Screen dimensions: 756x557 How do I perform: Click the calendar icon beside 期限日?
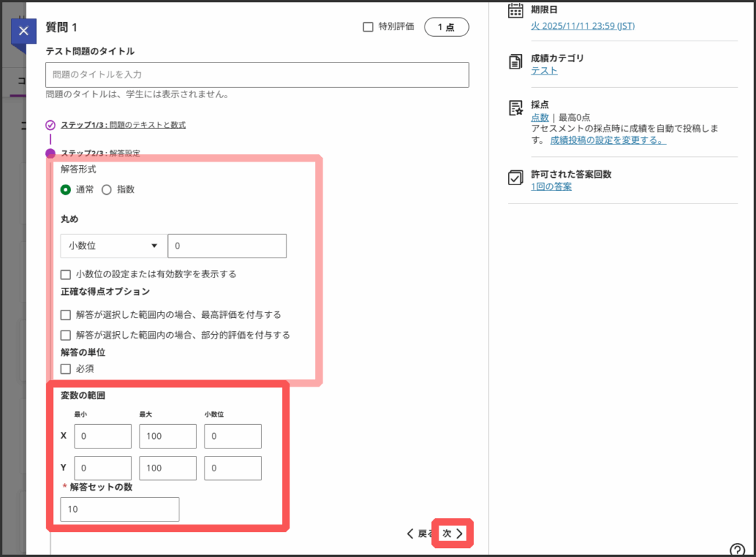tap(516, 10)
